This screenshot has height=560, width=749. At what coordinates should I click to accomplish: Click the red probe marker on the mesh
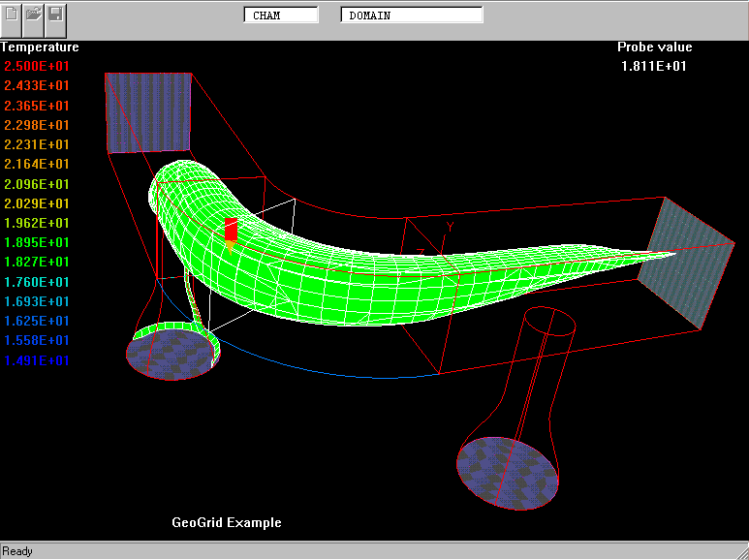tap(231, 231)
